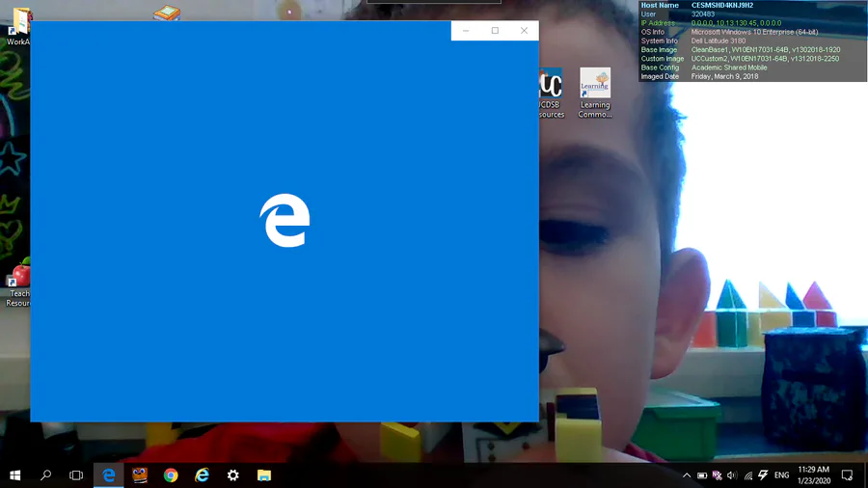Viewport: 868px width, 488px height.
Task: Open taskbar search magnifier
Action: coord(46,475)
